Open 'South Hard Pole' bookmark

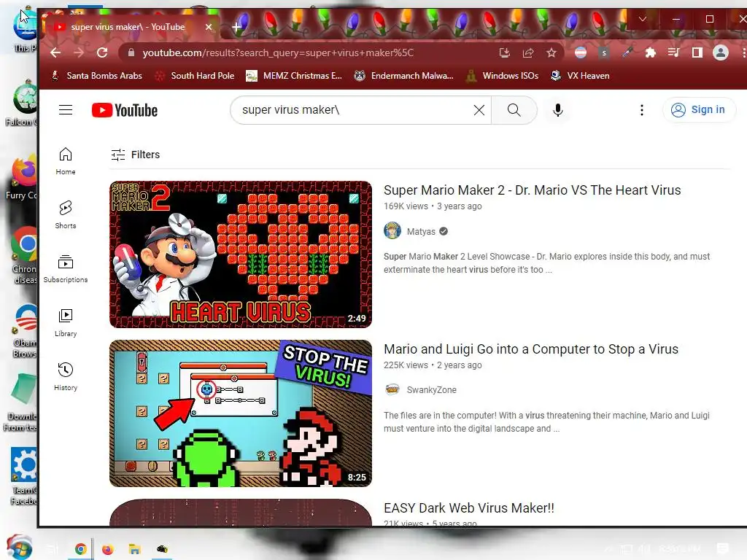tap(196, 76)
